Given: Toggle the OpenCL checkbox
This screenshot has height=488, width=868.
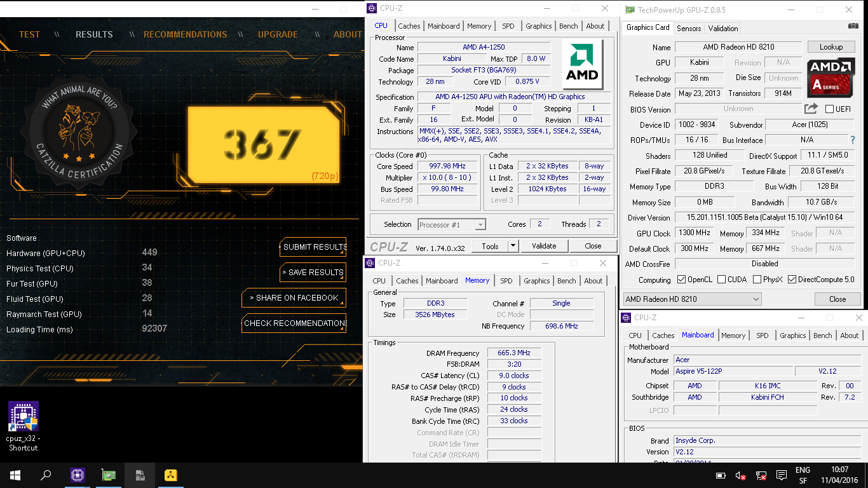Looking at the screenshot, I should [x=682, y=279].
